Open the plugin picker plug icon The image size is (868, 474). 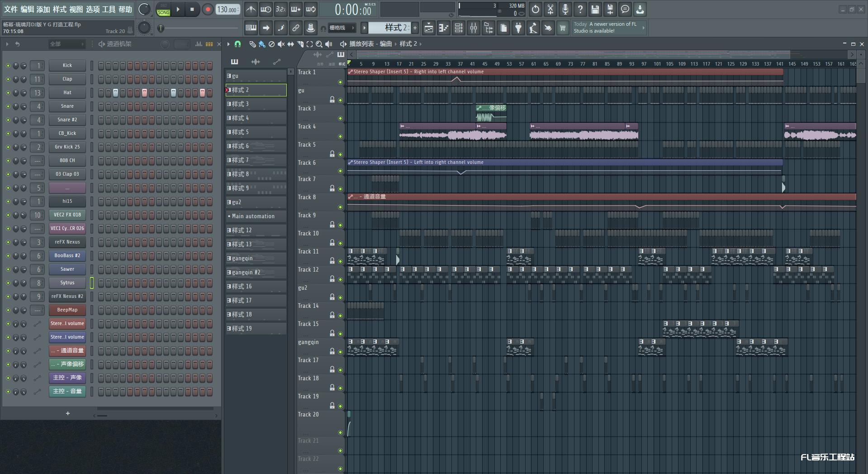pos(518,28)
